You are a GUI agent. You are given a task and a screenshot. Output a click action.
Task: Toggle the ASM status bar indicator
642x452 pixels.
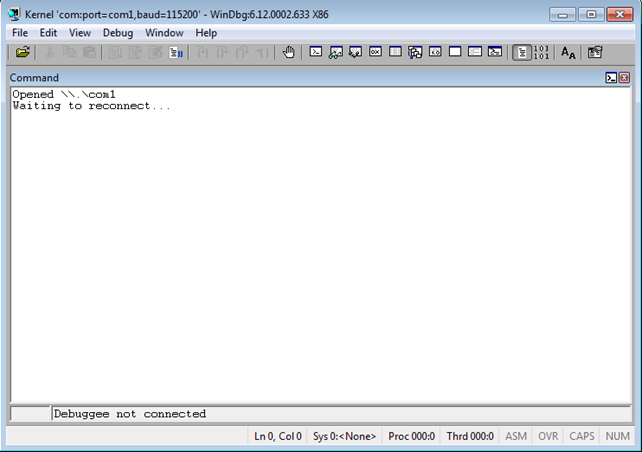516,436
